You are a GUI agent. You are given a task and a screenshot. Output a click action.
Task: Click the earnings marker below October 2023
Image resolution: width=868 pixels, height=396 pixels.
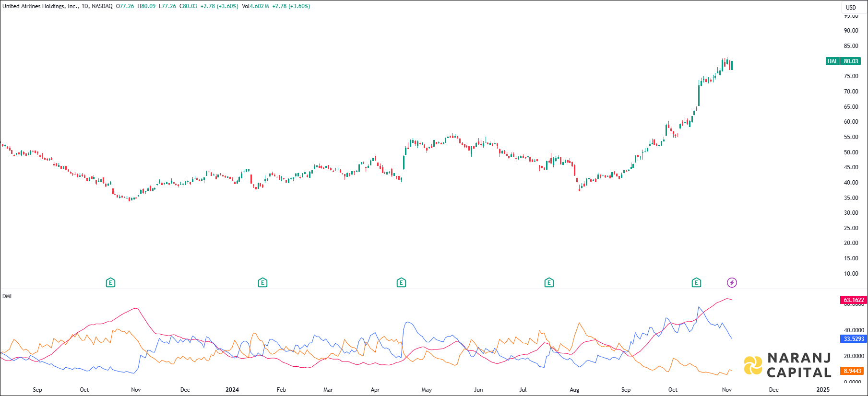tap(110, 283)
